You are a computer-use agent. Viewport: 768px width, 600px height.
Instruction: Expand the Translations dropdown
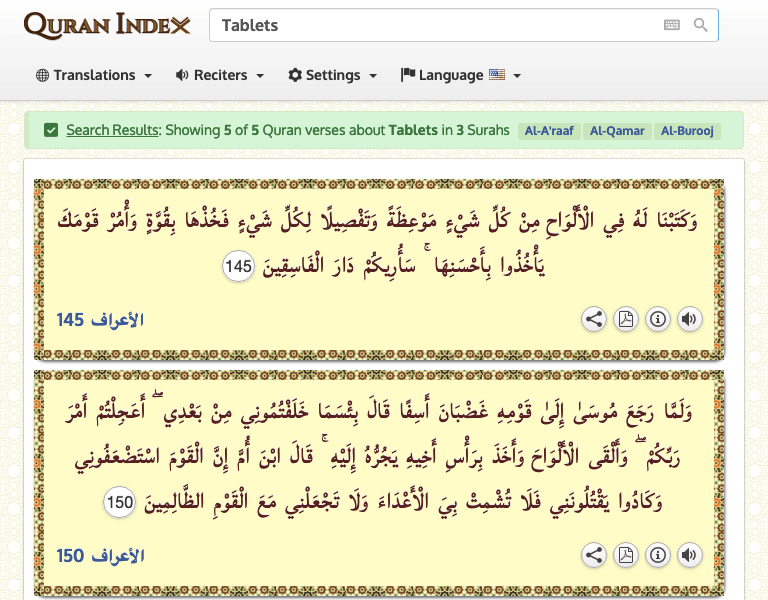(94, 75)
